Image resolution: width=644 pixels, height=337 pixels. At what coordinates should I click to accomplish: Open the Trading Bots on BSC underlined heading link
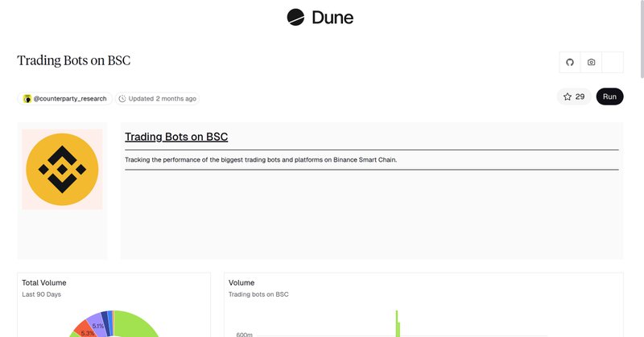pyautogui.click(x=176, y=137)
